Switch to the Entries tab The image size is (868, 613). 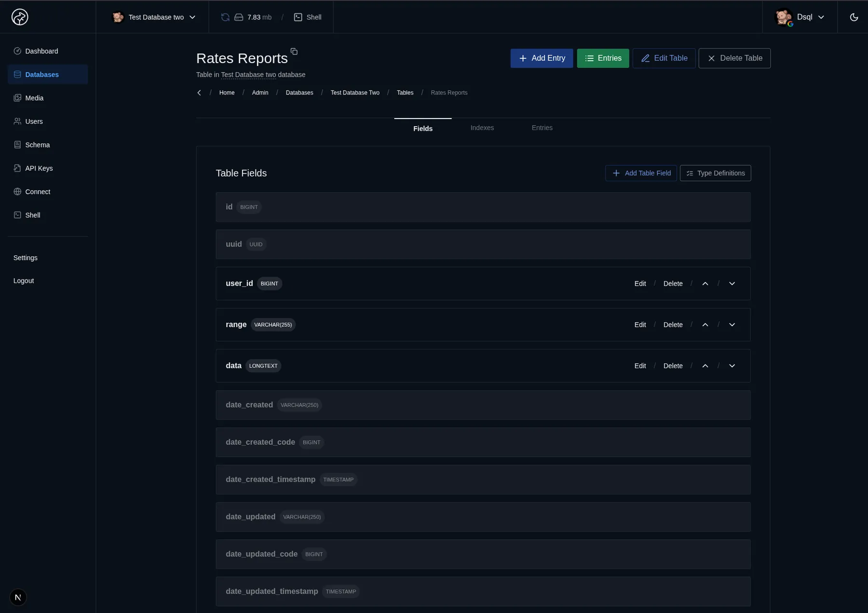click(542, 128)
